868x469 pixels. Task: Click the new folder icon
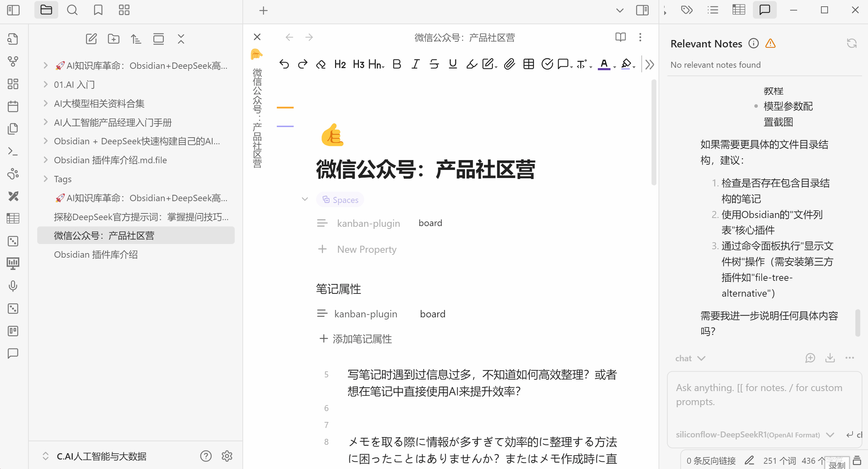(x=113, y=39)
